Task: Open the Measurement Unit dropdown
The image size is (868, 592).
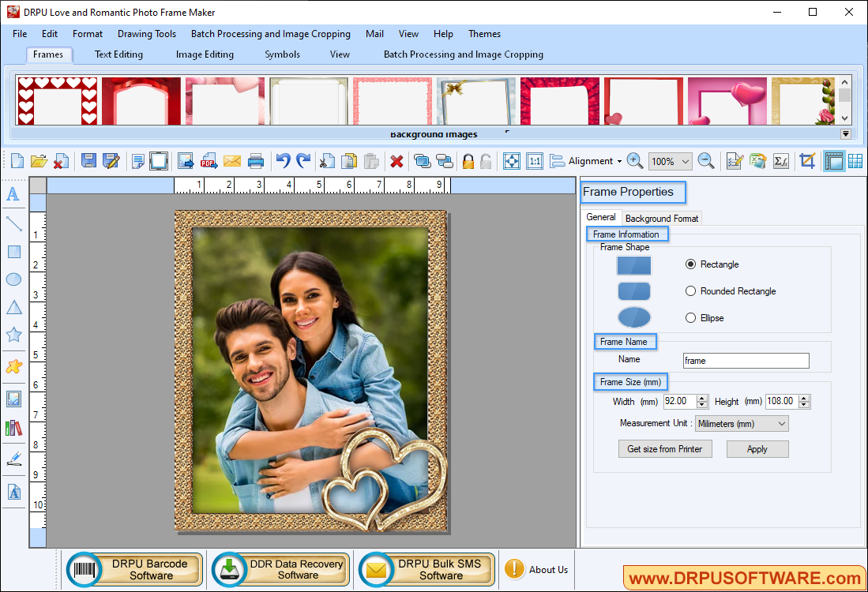Action: click(741, 423)
